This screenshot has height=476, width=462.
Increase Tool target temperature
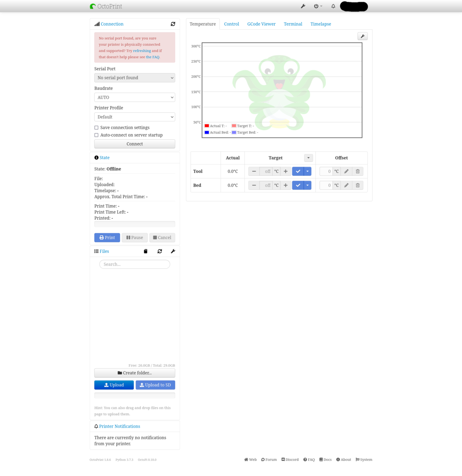pos(286,171)
